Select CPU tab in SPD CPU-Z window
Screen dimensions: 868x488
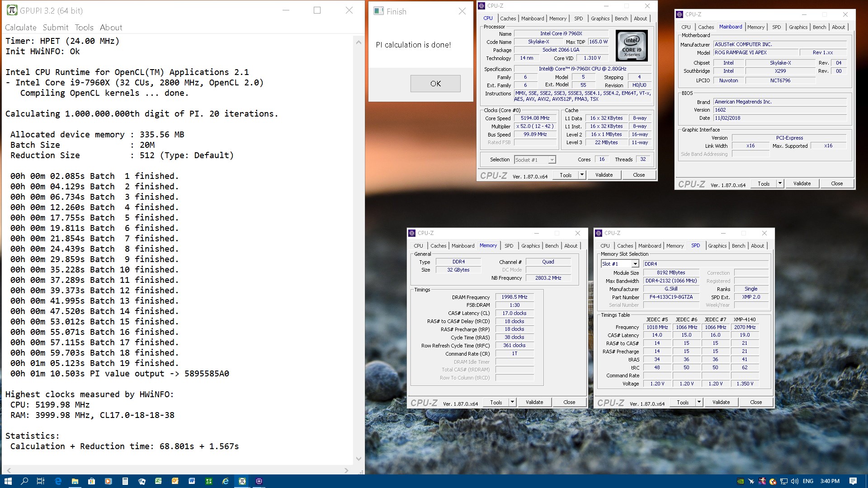click(605, 246)
